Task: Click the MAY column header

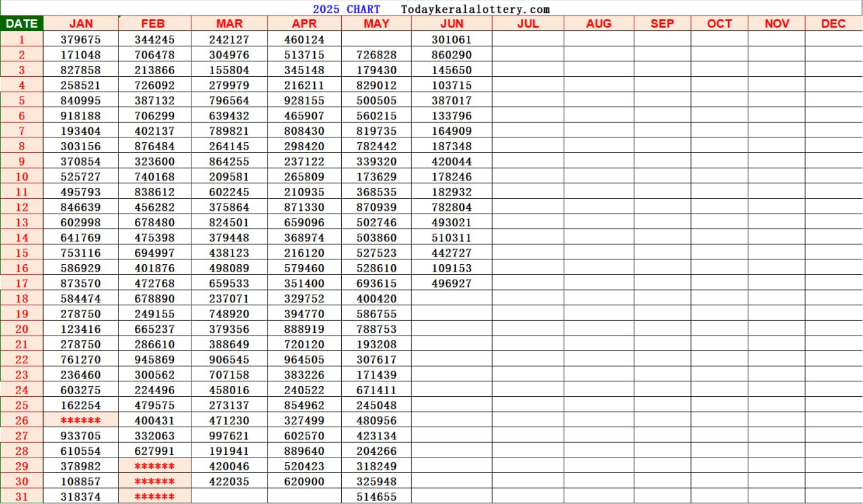Action: point(376,24)
